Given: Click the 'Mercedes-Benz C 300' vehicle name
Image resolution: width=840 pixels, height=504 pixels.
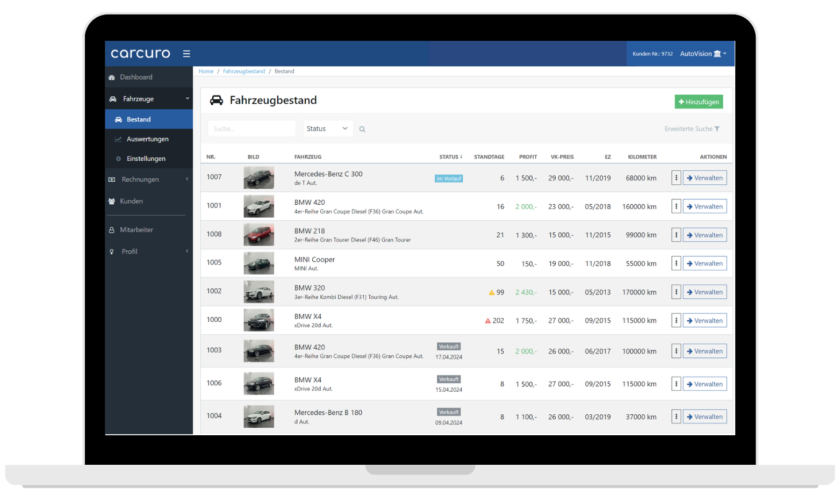Looking at the screenshot, I should coord(328,174).
